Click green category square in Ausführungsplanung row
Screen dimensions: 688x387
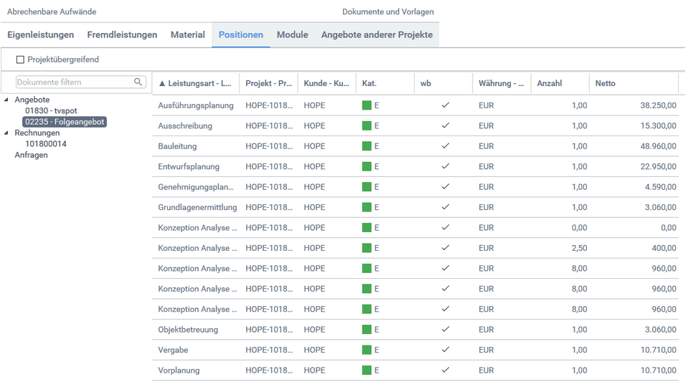pyautogui.click(x=366, y=105)
